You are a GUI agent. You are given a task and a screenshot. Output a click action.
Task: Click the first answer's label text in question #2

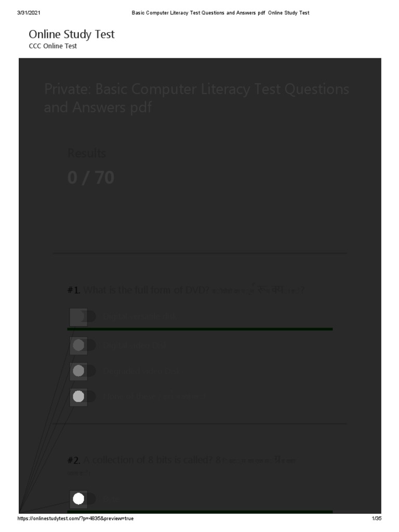click(x=112, y=499)
